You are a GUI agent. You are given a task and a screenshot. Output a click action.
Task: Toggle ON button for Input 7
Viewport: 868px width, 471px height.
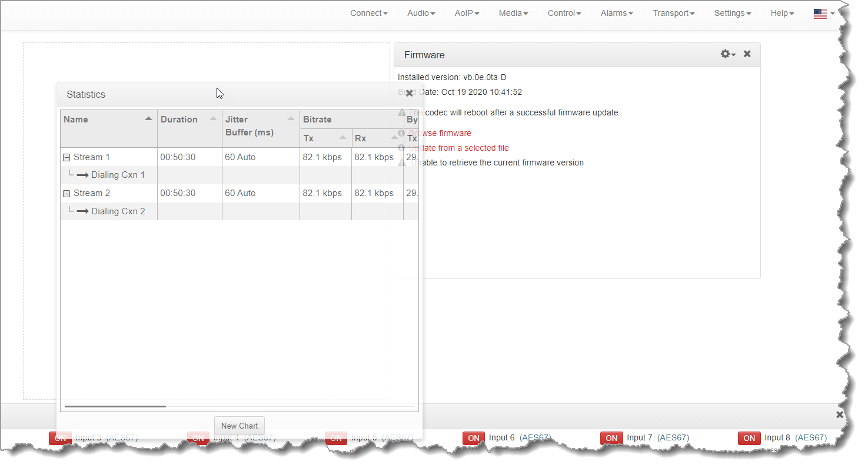(611, 438)
